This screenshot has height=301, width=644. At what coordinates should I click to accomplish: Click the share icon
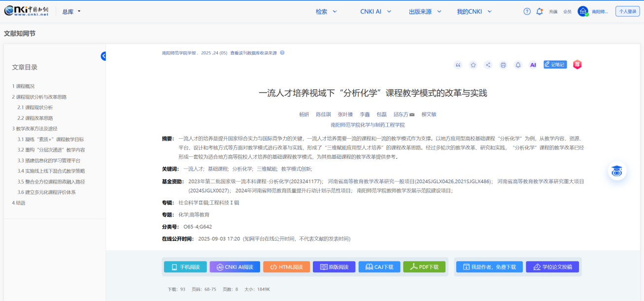pos(488,65)
